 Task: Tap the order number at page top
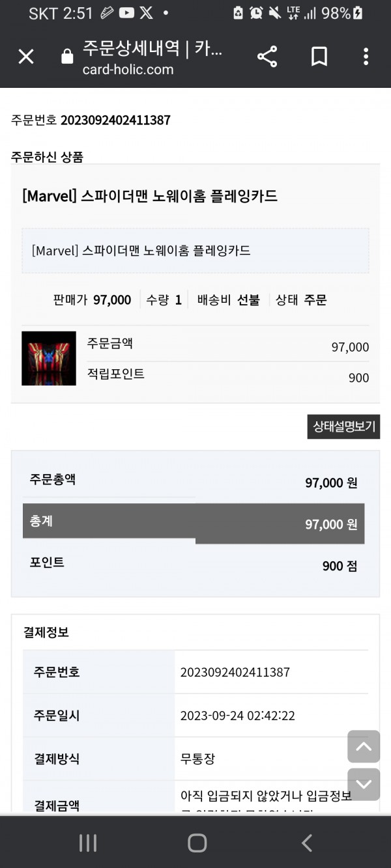pyautogui.click(x=115, y=120)
